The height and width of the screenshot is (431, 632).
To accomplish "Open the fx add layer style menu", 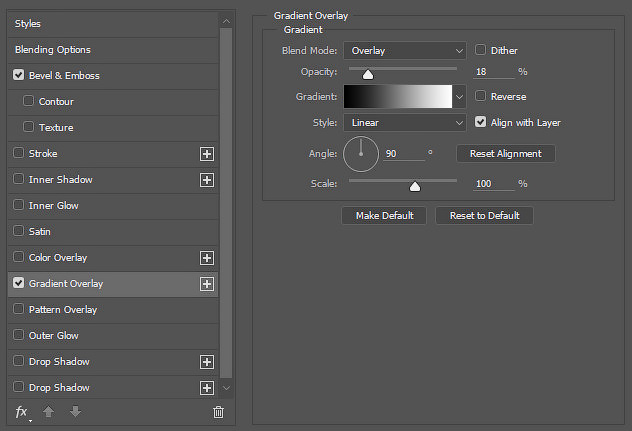I will click(x=22, y=412).
